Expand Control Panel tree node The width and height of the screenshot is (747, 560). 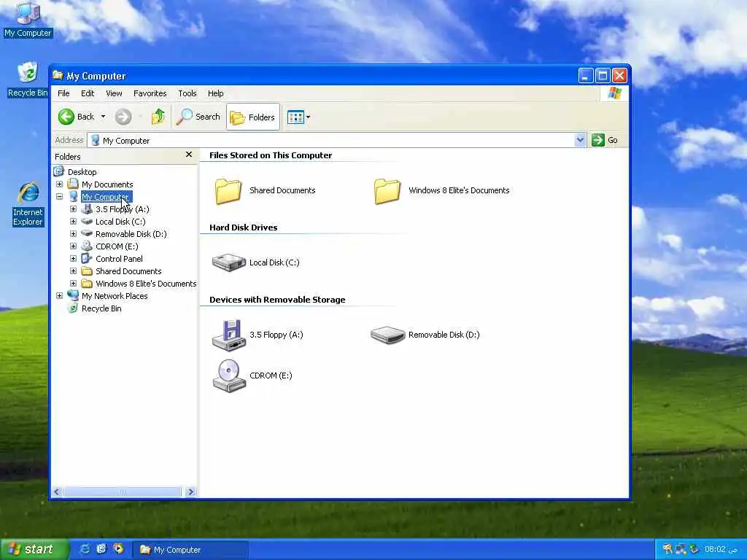coord(74,259)
